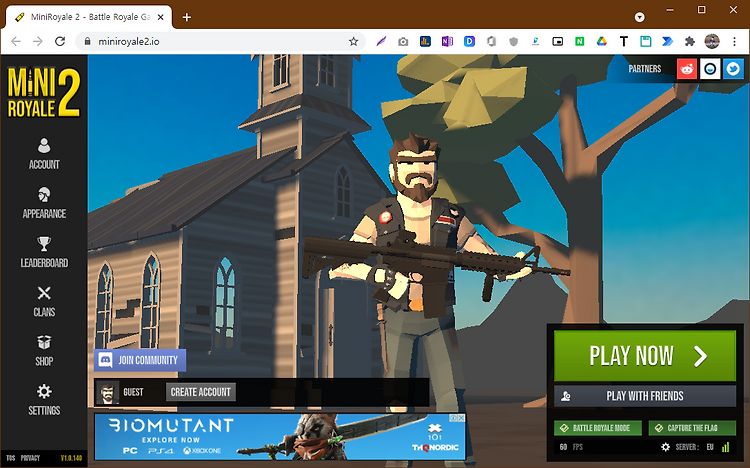The height and width of the screenshot is (468, 750).
Task: Open the Extensions puzzle menu
Action: click(690, 42)
